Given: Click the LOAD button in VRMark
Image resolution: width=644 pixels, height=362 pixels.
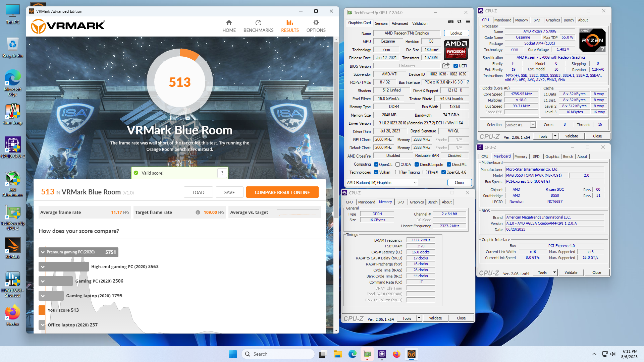Looking at the screenshot, I should click(x=198, y=192).
